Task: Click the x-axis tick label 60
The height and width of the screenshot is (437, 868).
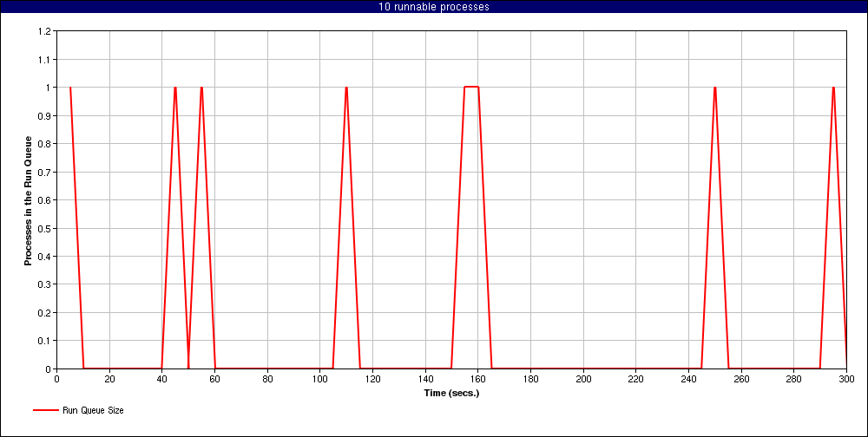Action: click(x=214, y=379)
